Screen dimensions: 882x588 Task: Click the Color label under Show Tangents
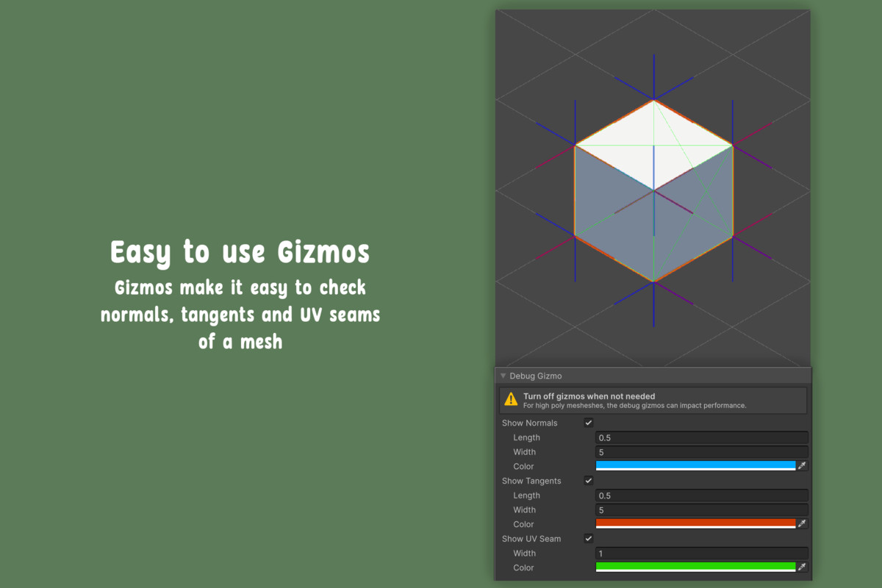523,524
